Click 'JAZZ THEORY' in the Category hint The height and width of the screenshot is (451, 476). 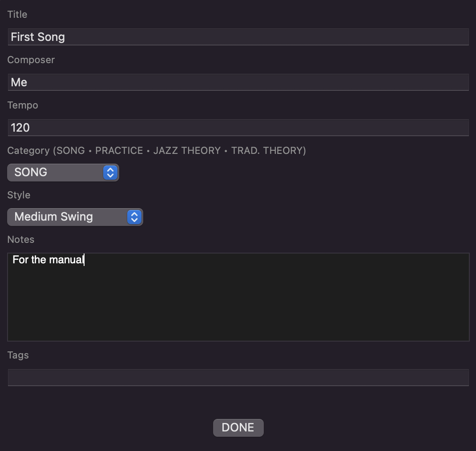[187, 150]
